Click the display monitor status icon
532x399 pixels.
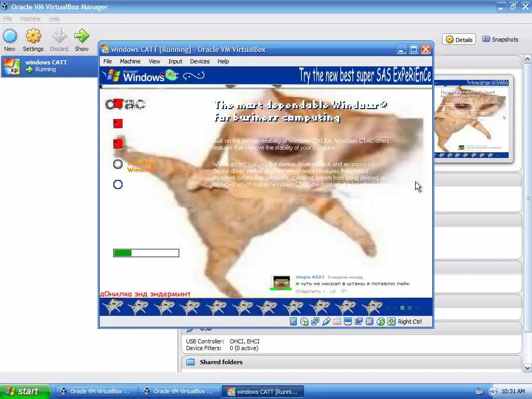348,322
